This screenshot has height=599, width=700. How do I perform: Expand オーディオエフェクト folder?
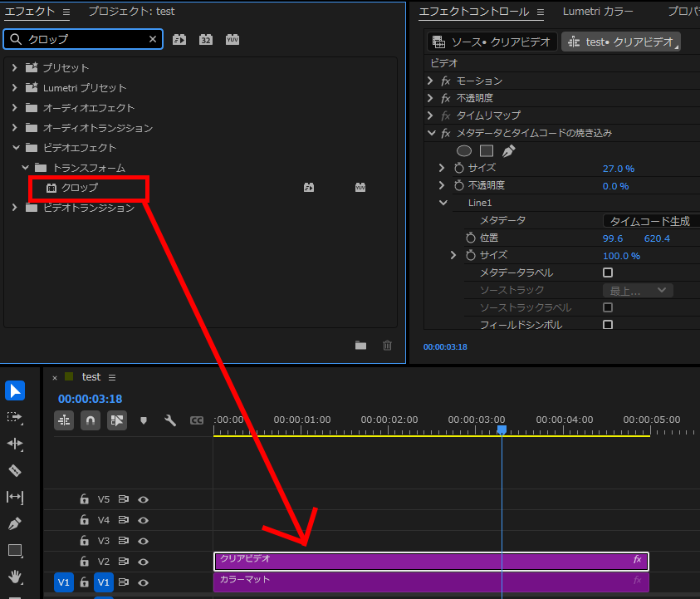pyautogui.click(x=15, y=108)
